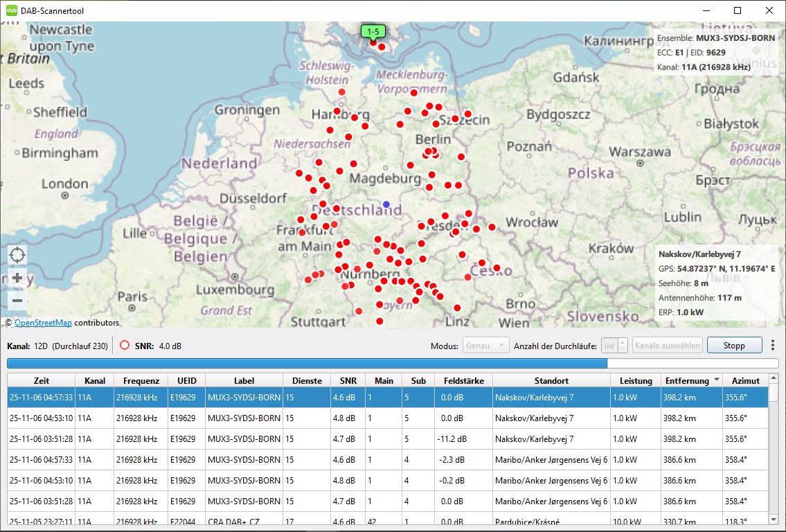Increase the Anzahl der Durchläufe spinner
The width and height of the screenshot is (786, 532).
623,342
